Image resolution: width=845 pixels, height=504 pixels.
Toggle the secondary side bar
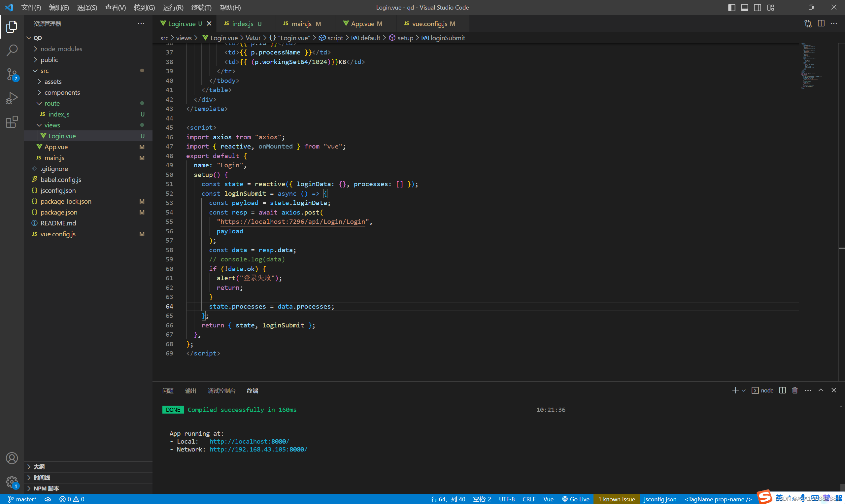point(758,8)
